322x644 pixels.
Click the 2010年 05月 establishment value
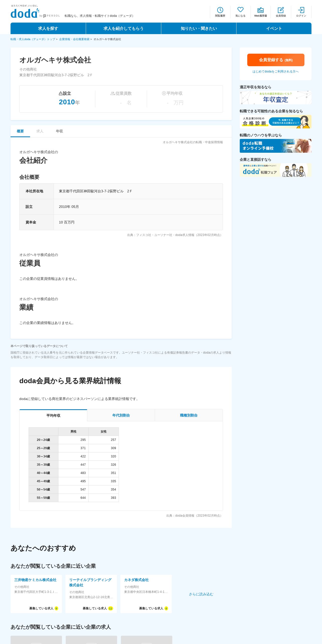pyautogui.click(x=69, y=207)
